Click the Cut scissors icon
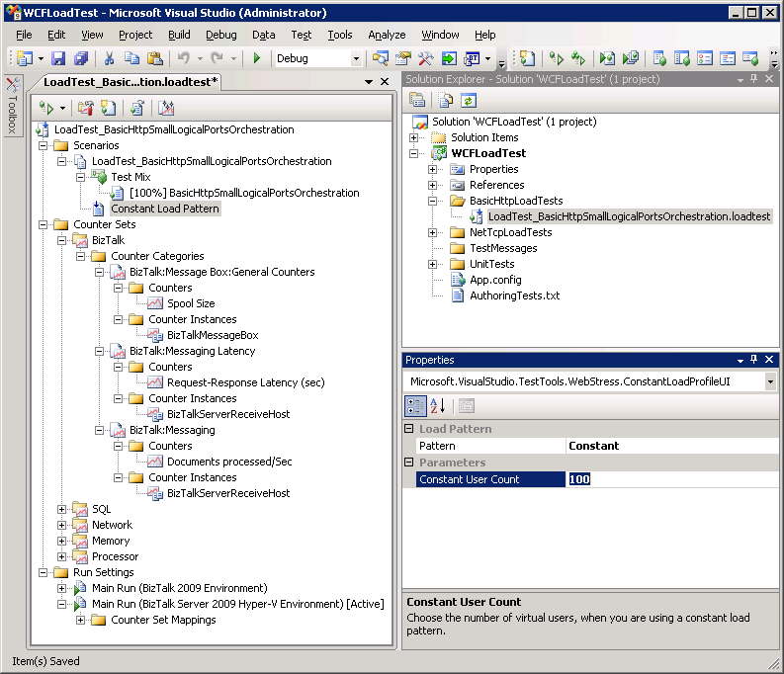Screen dimensions: 784x674 (x=109, y=59)
